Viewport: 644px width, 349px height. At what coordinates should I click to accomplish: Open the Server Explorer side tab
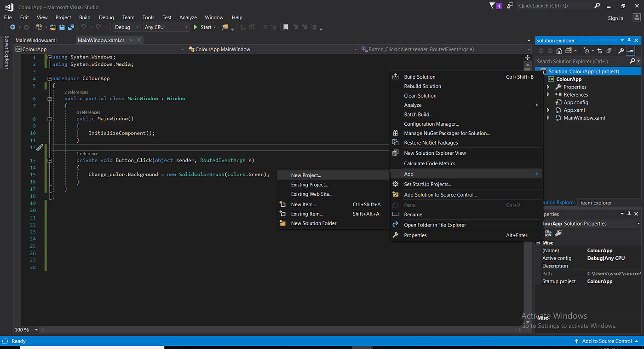[x=6, y=52]
